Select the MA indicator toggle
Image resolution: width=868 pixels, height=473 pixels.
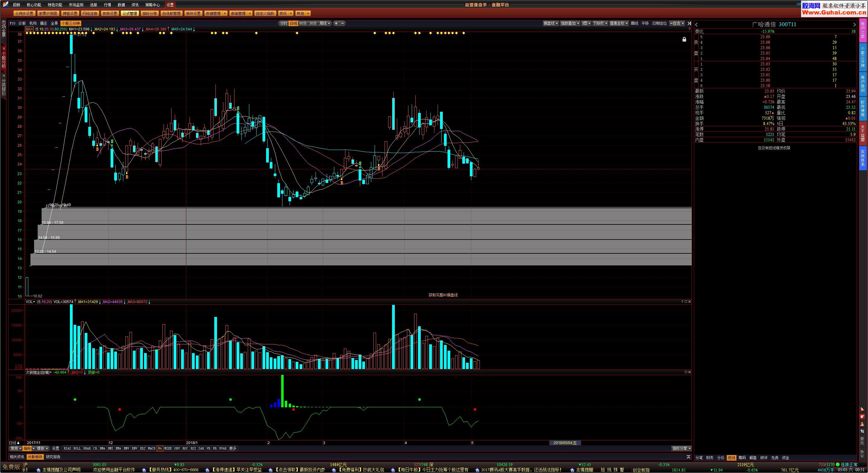(x=160, y=448)
